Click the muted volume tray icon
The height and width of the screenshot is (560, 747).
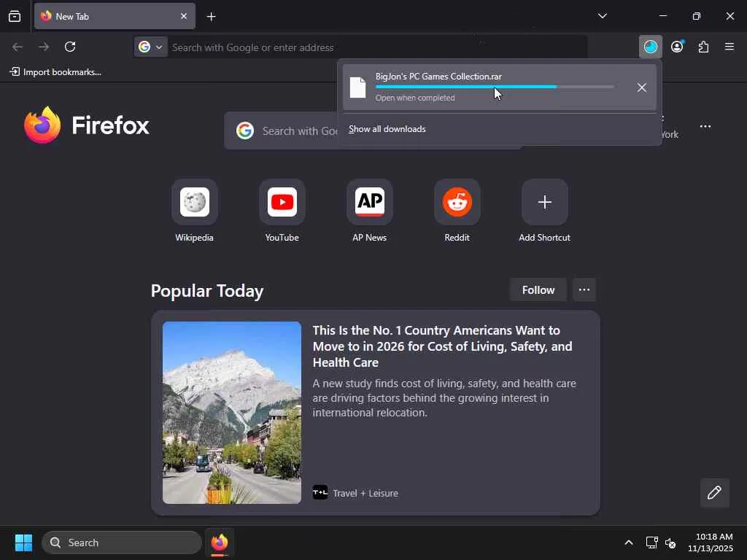point(670,542)
